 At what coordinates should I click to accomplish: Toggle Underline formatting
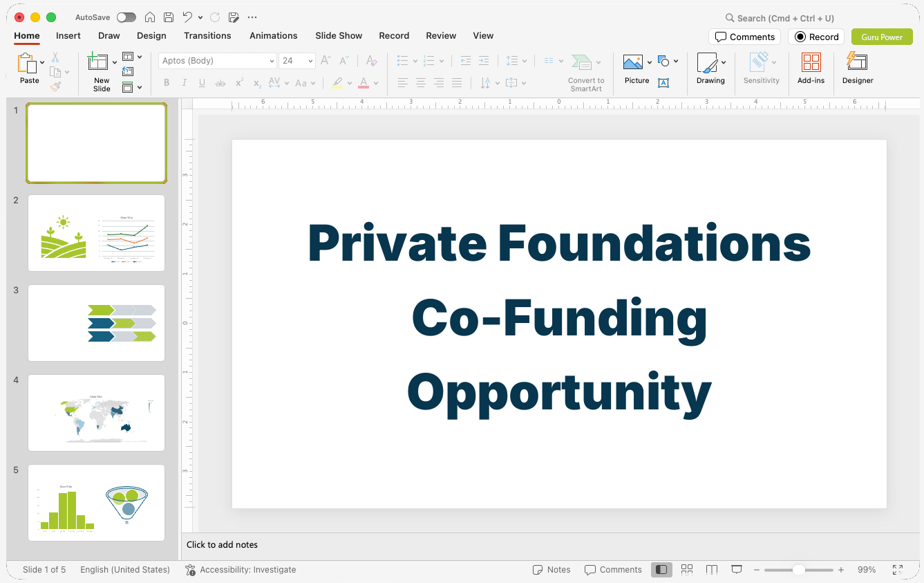[x=202, y=83]
